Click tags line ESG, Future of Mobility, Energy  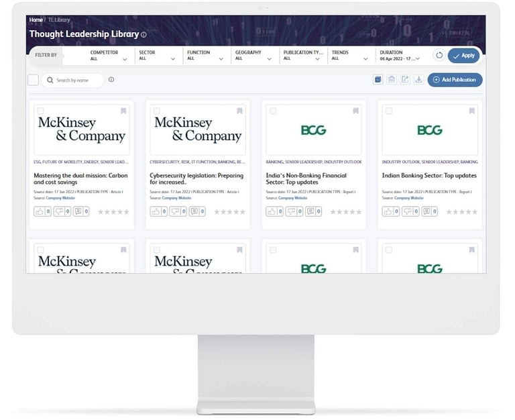click(x=81, y=162)
